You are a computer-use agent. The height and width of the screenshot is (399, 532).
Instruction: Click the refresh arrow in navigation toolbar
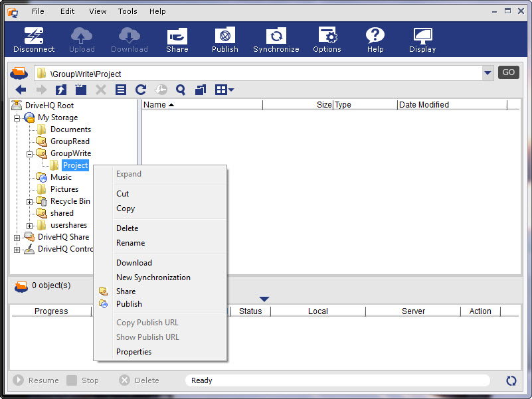click(x=141, y=90)
